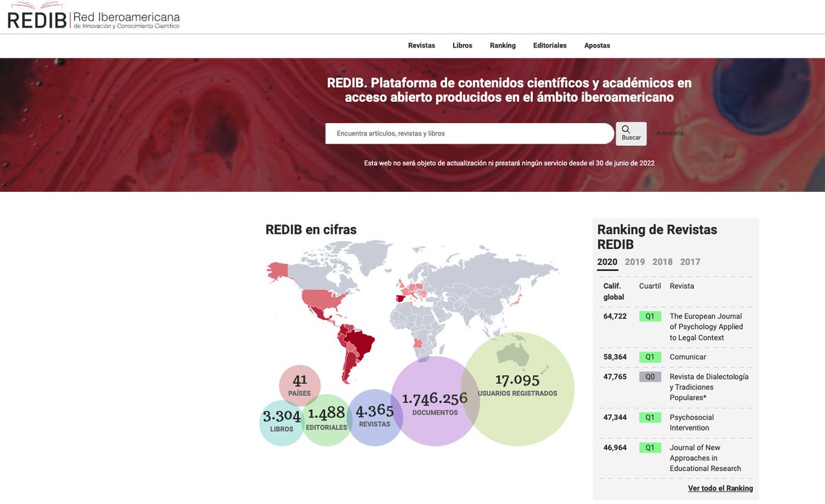Open Journal of New Approaches in Educational Research

click(705, 458)
